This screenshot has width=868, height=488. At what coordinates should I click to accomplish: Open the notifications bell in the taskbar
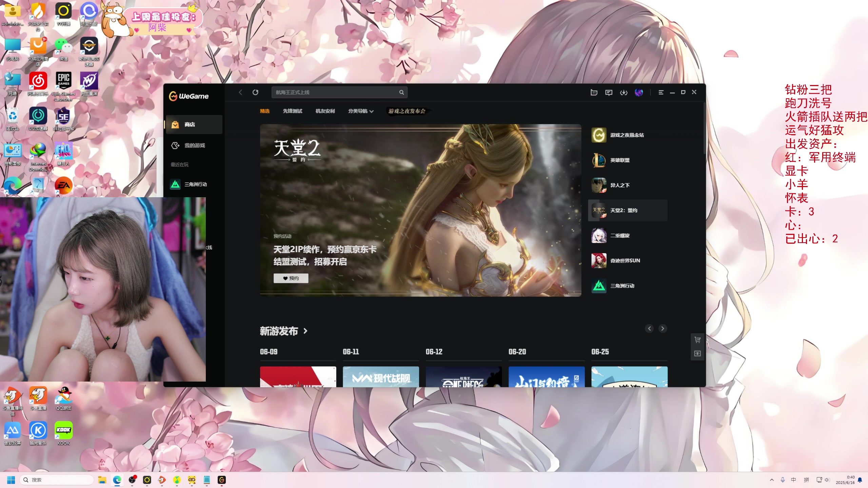[x=860, y=480]
